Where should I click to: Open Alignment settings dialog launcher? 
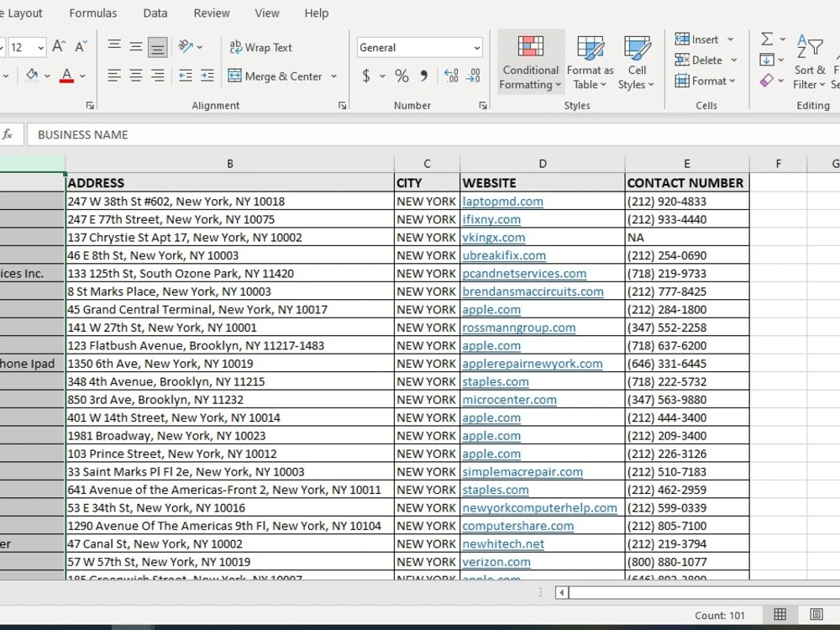click(343, 106)
